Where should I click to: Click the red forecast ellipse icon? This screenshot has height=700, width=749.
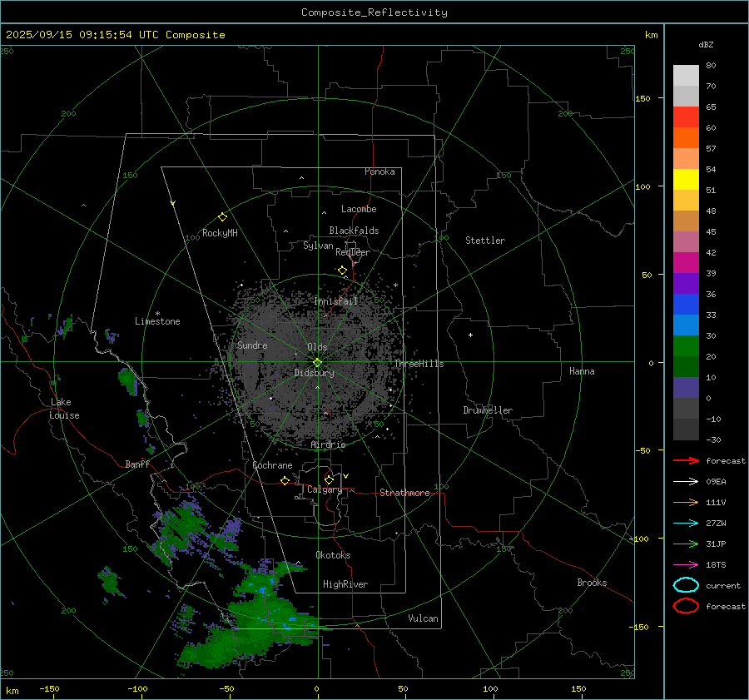(686, 606)
